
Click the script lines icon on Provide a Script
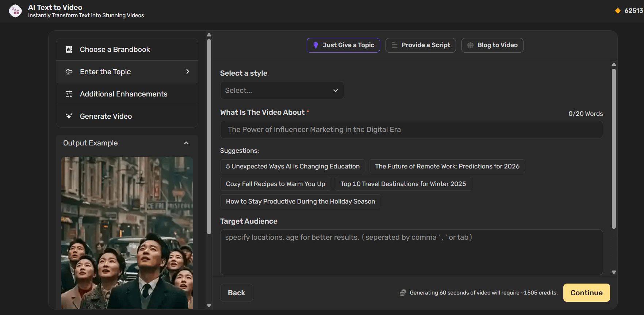click(x=394, y=45)
